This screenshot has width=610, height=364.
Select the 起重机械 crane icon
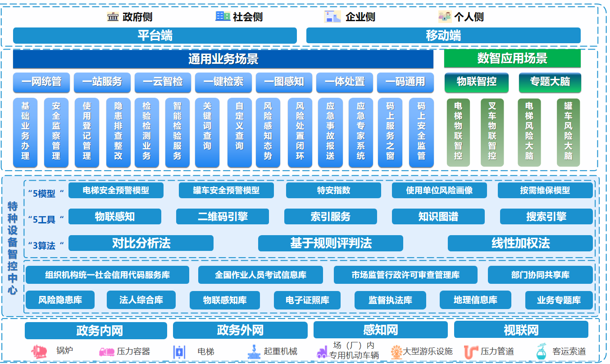tap(255, 351)
